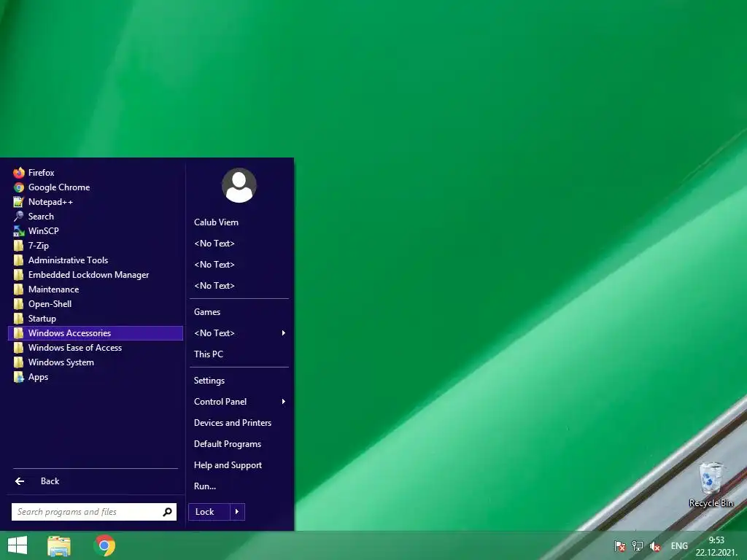The width and height of the screenshot is (747, 560).
Task: Click the Startup folder icon
Action: click(18, 319)
